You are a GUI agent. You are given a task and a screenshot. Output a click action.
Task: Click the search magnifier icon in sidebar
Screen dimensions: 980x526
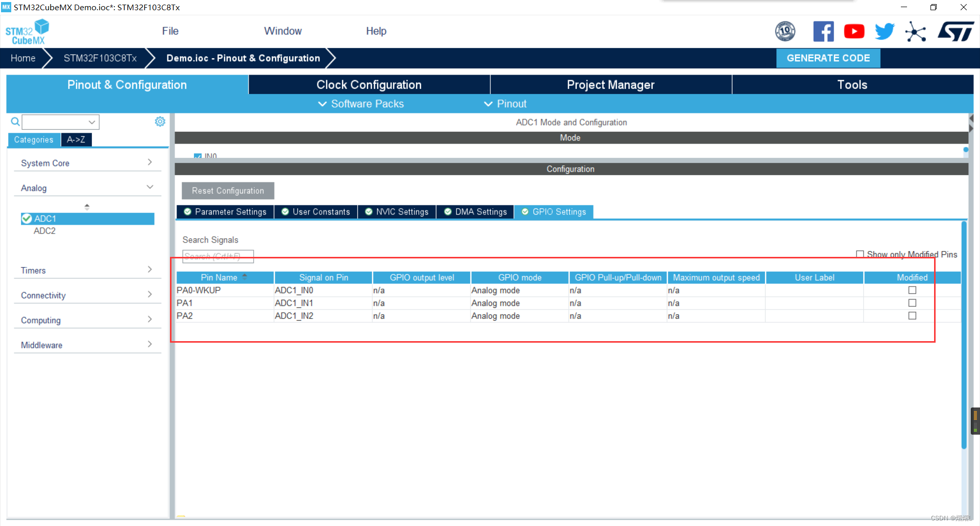(x=15, y=122)
